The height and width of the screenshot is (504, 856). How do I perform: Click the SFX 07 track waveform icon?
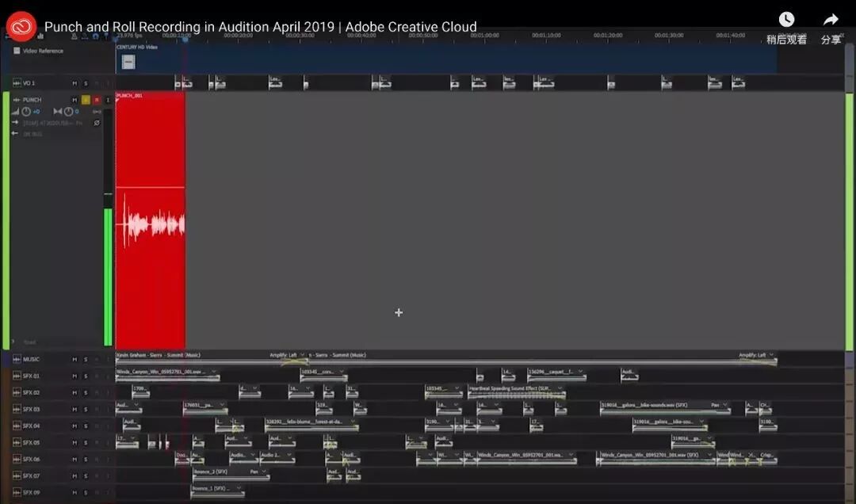(x=17, y=475)
